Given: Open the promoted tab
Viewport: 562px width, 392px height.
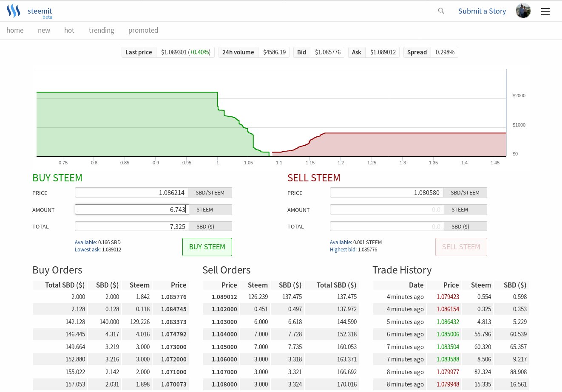Looking at the screenshot, I should [143, 30].
